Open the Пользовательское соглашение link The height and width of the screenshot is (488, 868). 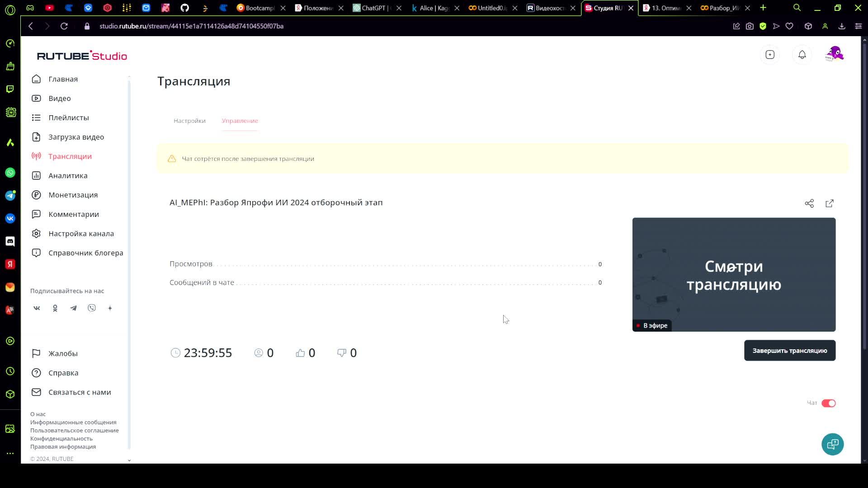(75, 430)
